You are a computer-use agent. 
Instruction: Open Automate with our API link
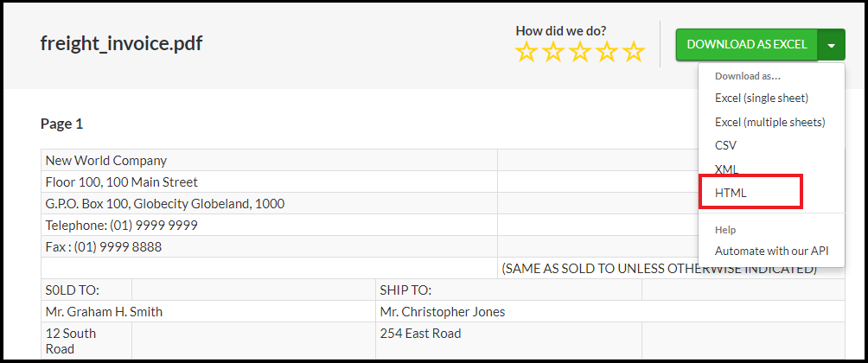pos(771,251)
